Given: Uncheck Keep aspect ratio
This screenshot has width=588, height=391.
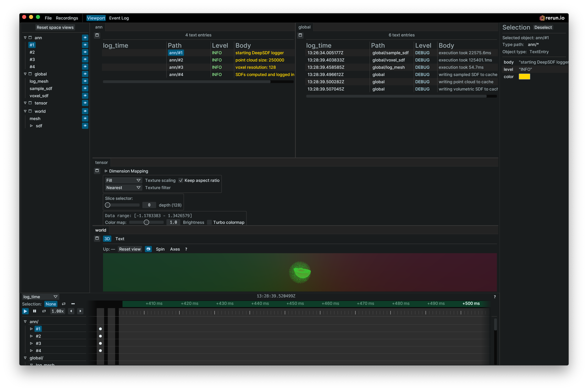Looking at the screenshot, I should (x=181, y=180).
